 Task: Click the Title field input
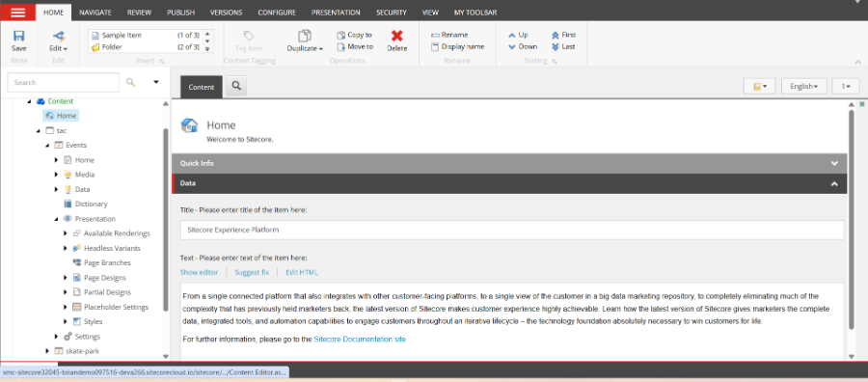tap(512, 230)
